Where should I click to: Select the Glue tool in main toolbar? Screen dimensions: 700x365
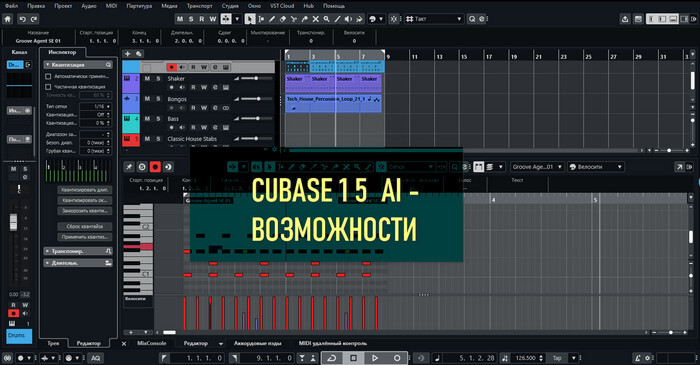coord(304,19)
